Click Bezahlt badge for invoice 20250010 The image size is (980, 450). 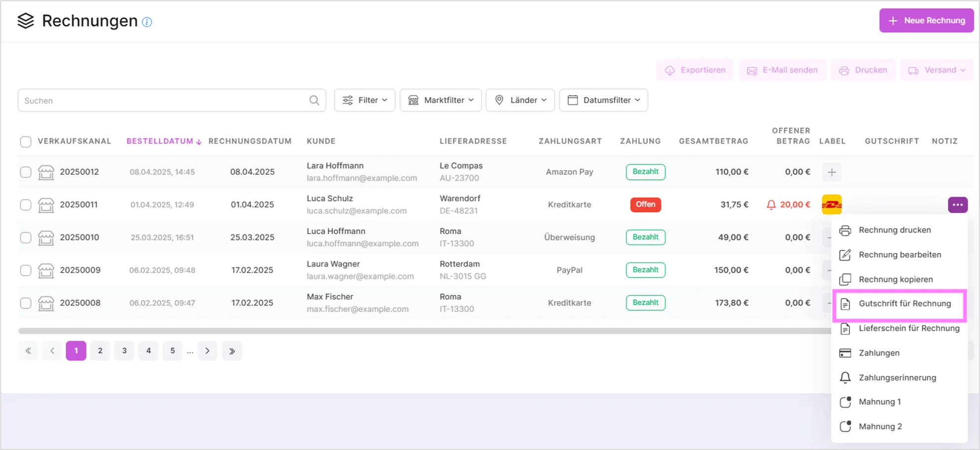(x=645, y=237)
